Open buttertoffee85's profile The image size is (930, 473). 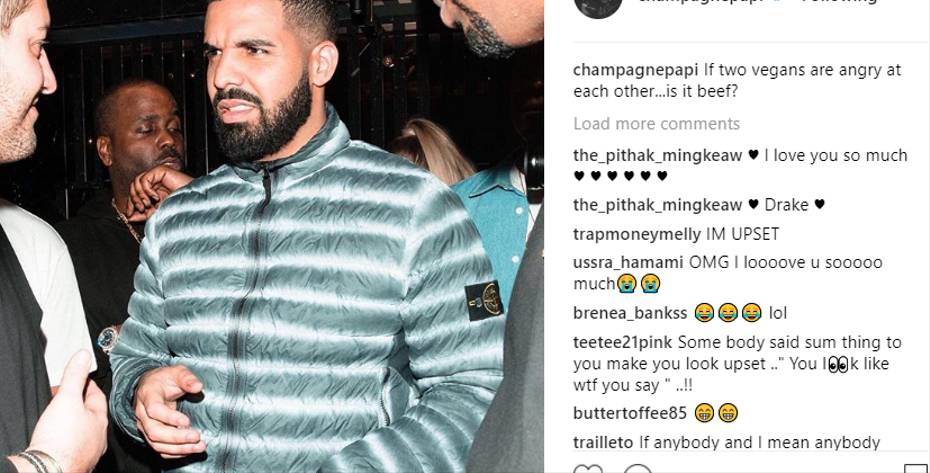(630, 413)
